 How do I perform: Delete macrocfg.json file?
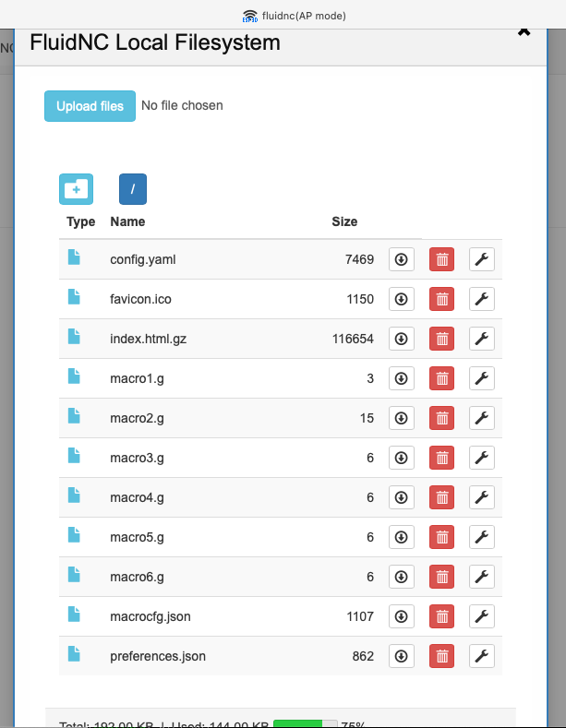442,616
